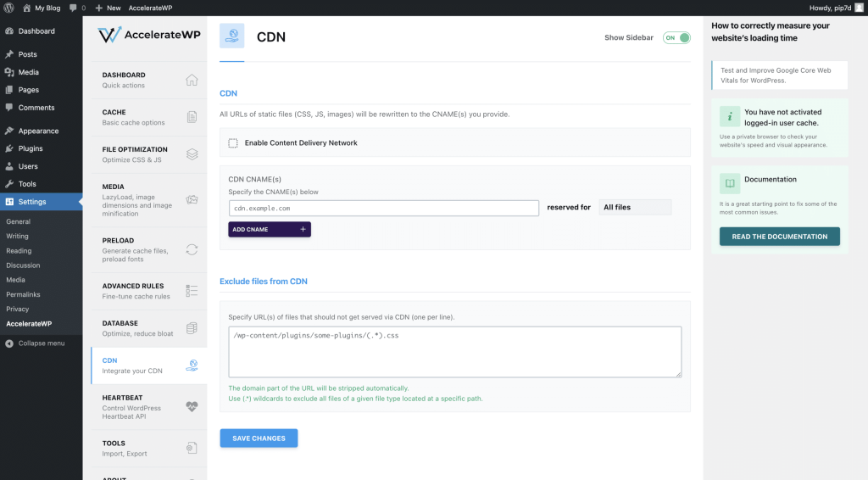Open My Blog home icon
This screenshot has height=480, width=868.
(26, 8)
